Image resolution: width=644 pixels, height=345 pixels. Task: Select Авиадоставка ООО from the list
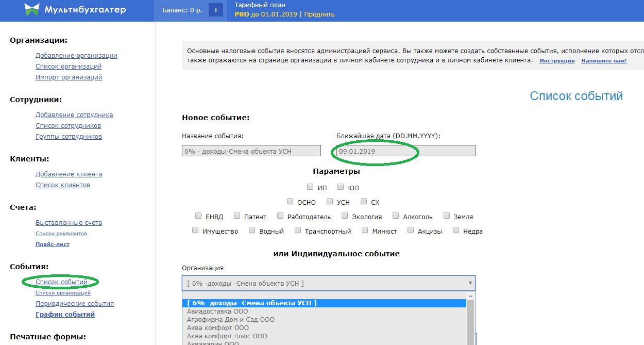(x=217, y=311)
